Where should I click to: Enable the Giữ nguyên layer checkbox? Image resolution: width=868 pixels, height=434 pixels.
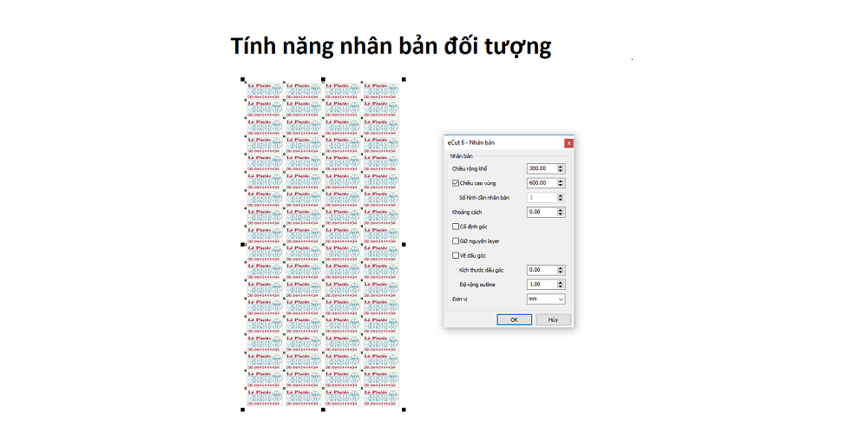pos(456,240)
